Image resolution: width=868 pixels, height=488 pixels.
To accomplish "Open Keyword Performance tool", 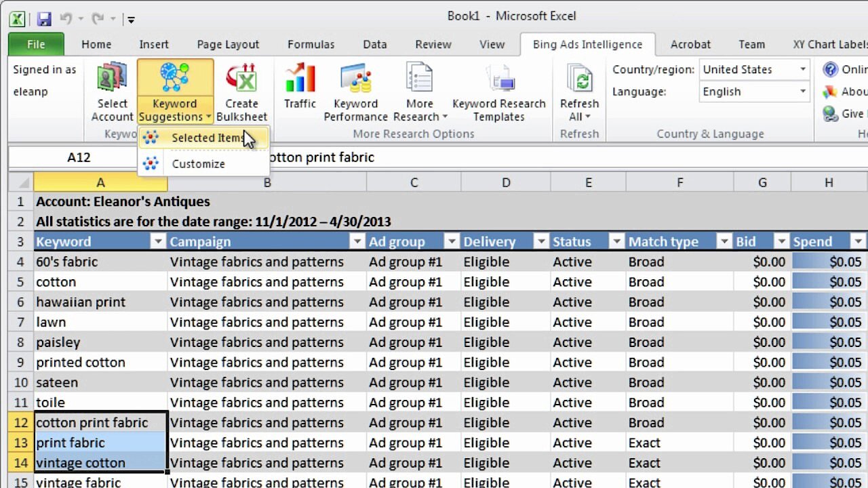I will click(355, 93).
